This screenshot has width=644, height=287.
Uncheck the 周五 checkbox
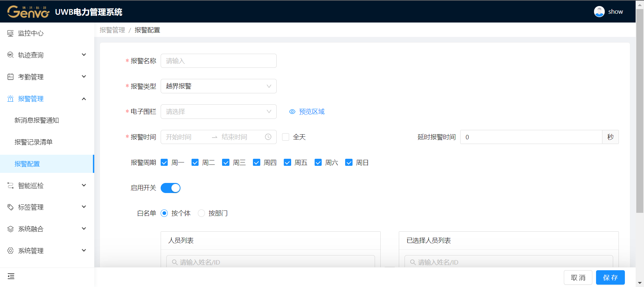(287, 162)
